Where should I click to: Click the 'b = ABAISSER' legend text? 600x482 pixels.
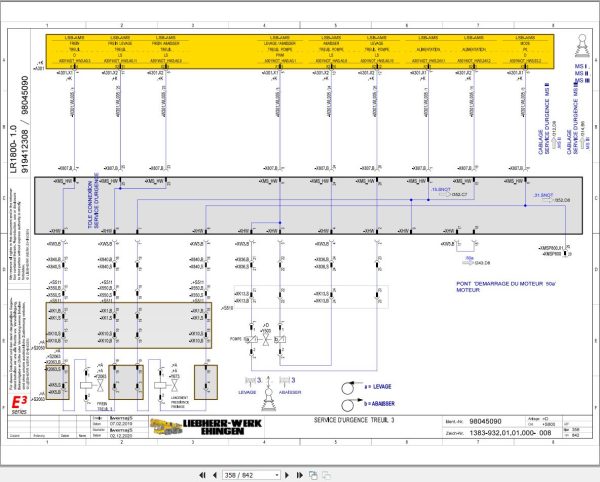(379, 404)
